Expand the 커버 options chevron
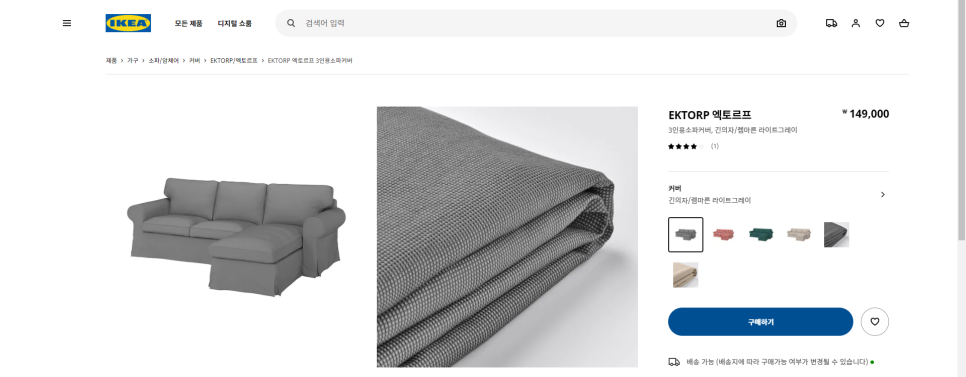The image size is (966, 377). (x=883, y=194)
